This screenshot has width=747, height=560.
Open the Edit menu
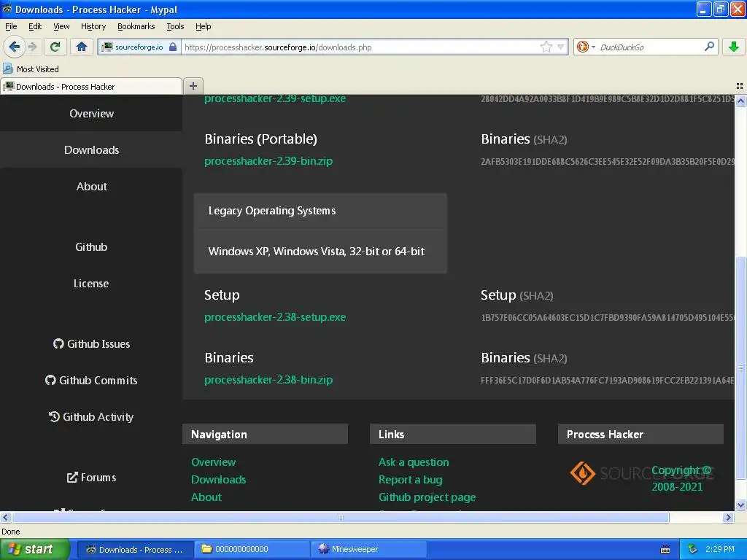tap(35, 26)
